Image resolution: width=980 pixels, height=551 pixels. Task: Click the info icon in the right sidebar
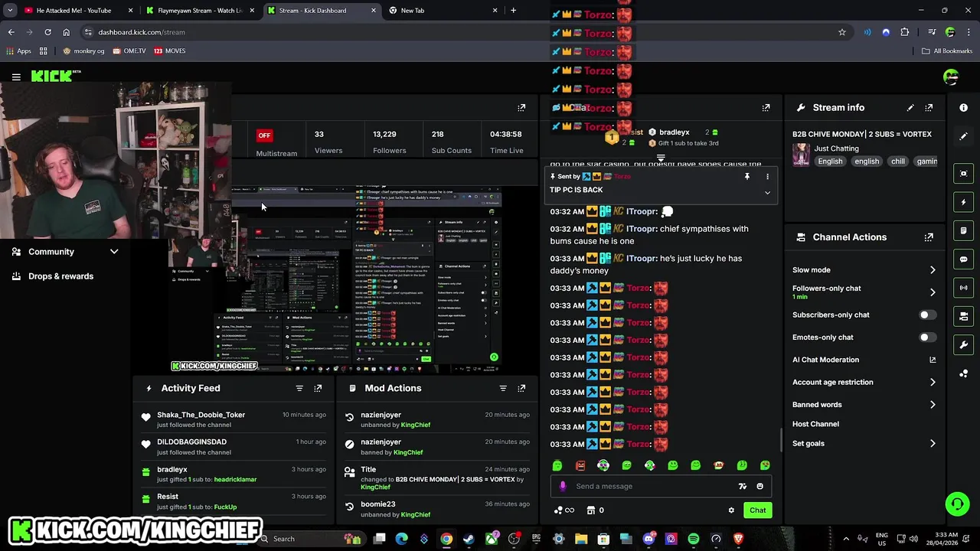click(963, 108)
